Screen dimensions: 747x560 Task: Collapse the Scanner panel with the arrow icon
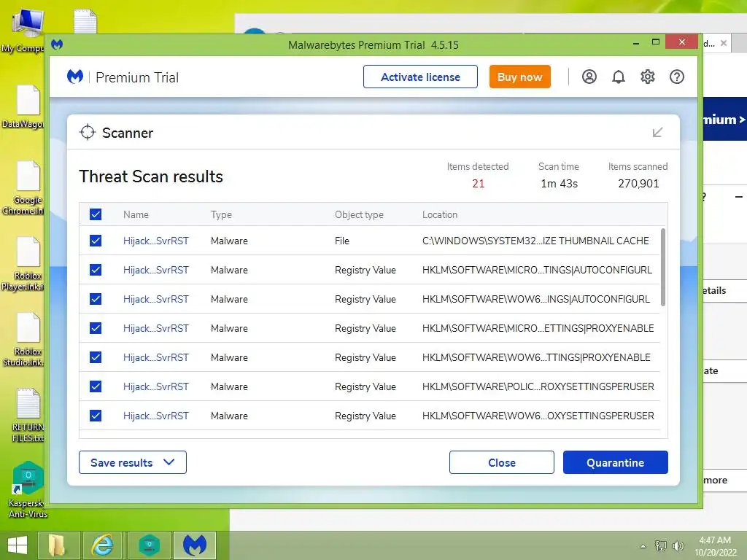pyautogui.click(x=657, y=133)
